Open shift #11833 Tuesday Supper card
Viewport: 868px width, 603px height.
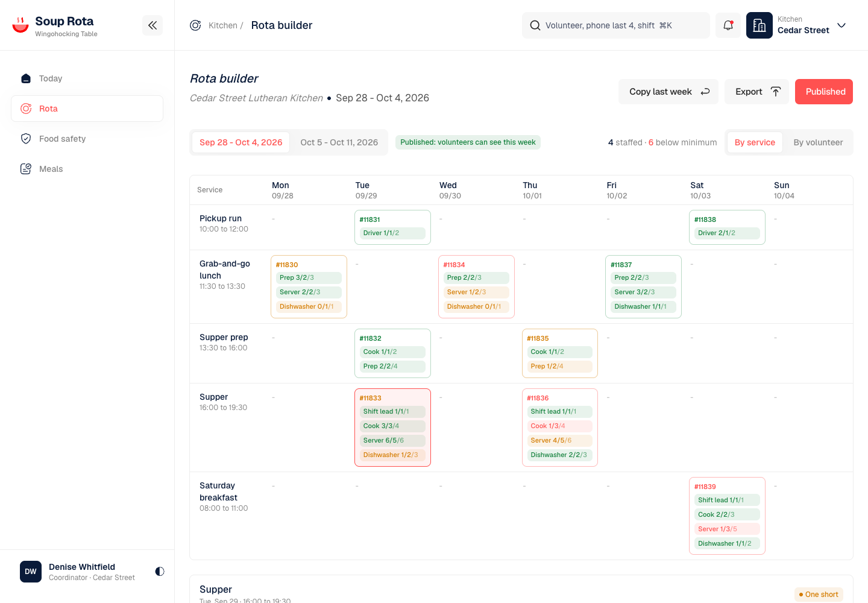pos(392,428)
